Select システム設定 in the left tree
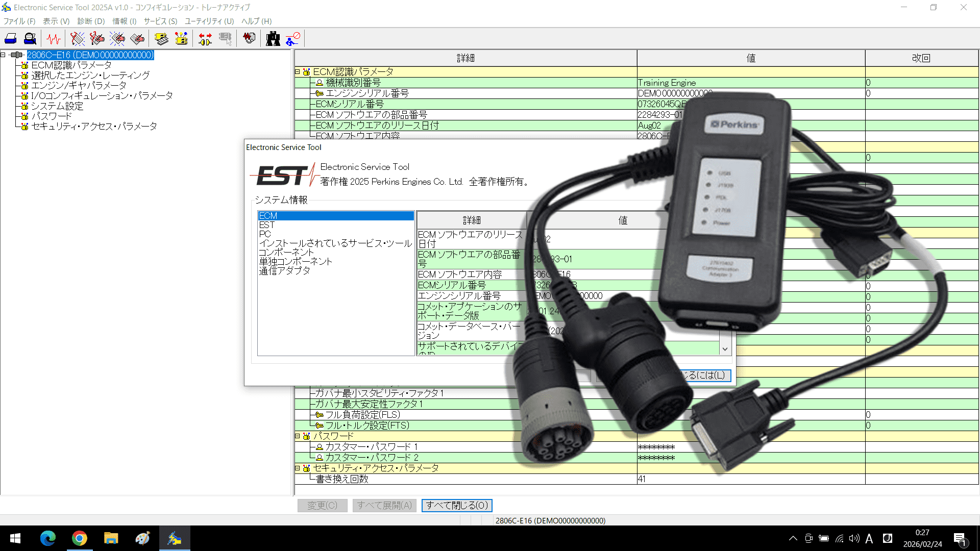980x551 pixels. click(57, 106)
